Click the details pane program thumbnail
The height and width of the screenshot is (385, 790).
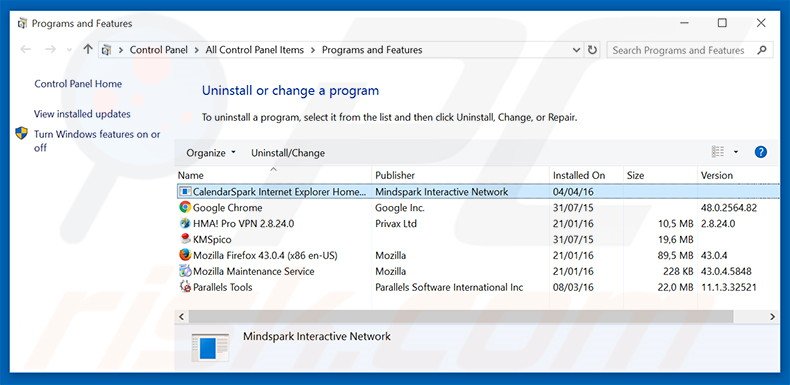click(x=210, y=347)
